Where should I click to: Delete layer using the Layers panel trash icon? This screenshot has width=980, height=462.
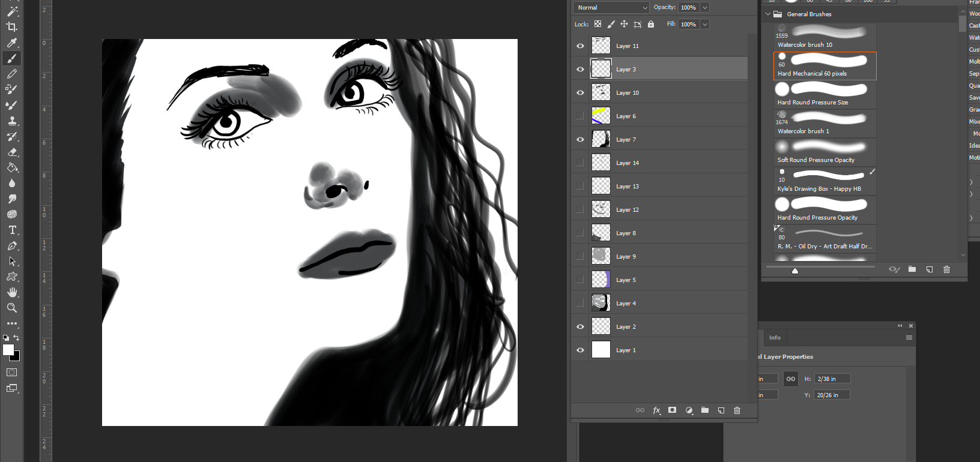click(737, 410)
